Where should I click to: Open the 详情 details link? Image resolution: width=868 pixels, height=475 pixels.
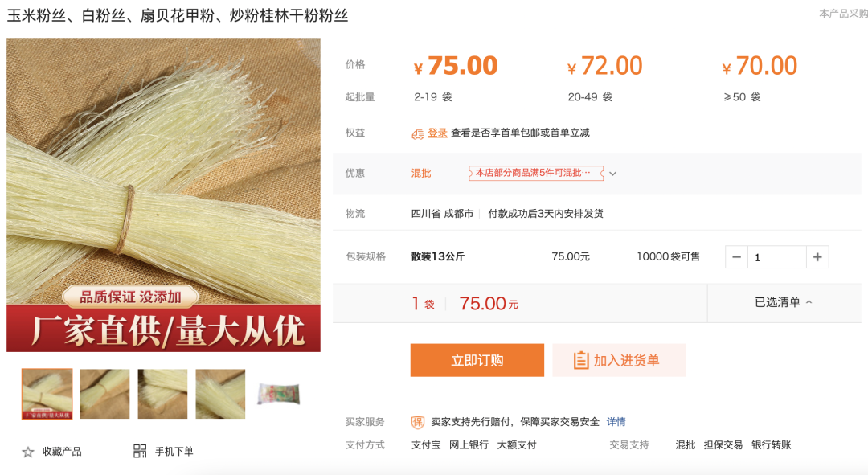pos(616,422)
